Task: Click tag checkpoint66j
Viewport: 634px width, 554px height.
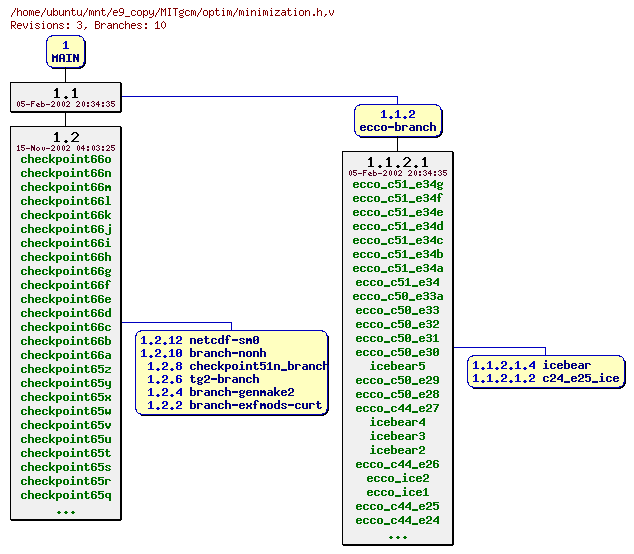Action: 66,229
